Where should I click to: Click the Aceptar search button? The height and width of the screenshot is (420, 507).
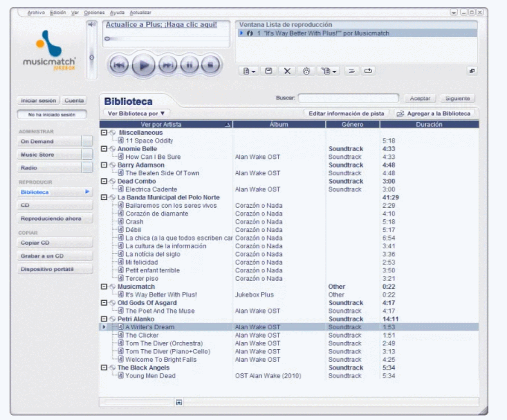pos(420,99)
